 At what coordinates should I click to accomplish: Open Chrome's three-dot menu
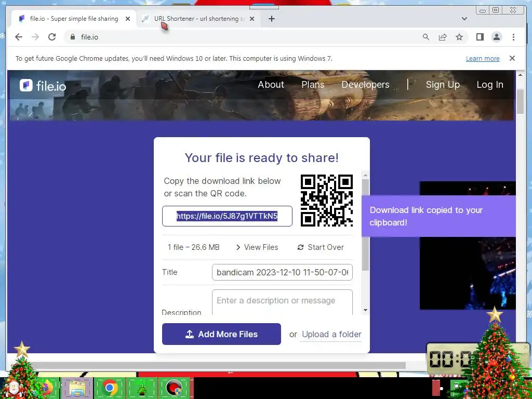pos(513,37)
